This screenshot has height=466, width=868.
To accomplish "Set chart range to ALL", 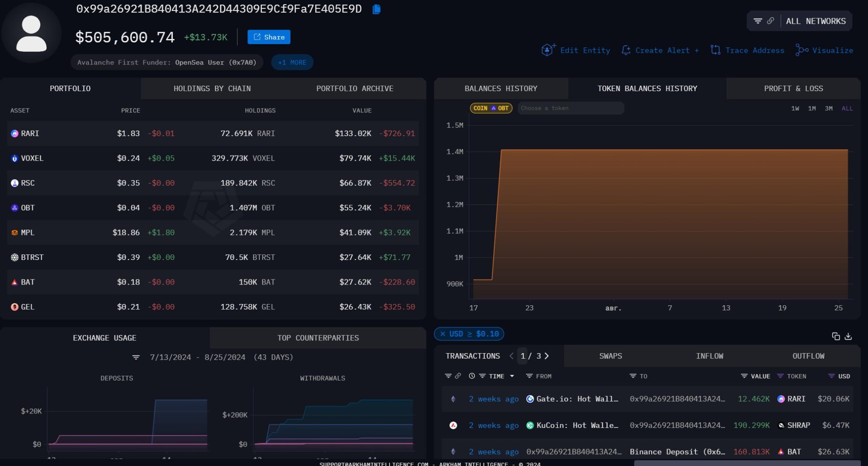I will 847,109.
